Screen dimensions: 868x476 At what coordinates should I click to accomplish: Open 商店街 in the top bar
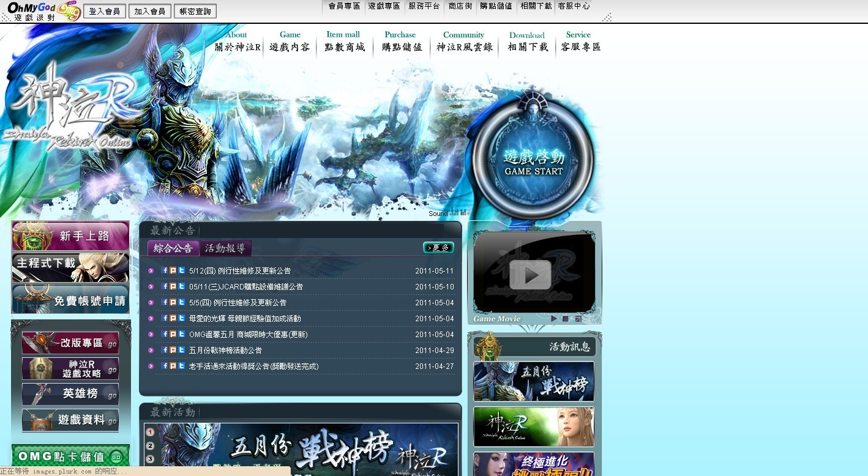[x=460, y=6]
